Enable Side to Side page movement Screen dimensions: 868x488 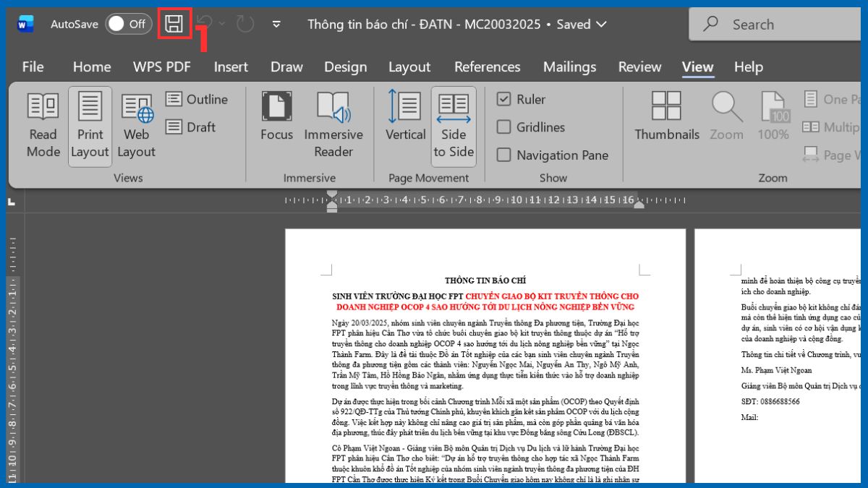click(454, 124)
